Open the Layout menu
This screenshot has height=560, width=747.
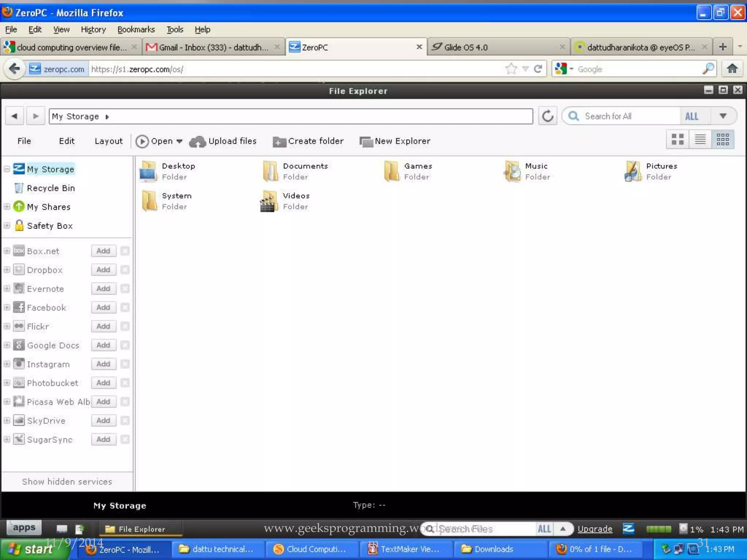pyautogui.click(x=108, y=141)
